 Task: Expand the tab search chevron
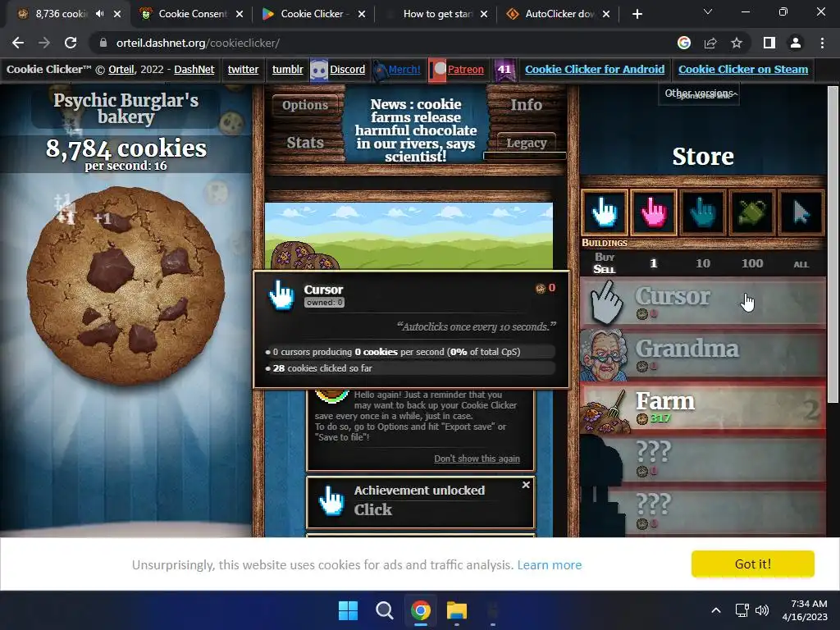pyautogui.click(x=708, y=11)
